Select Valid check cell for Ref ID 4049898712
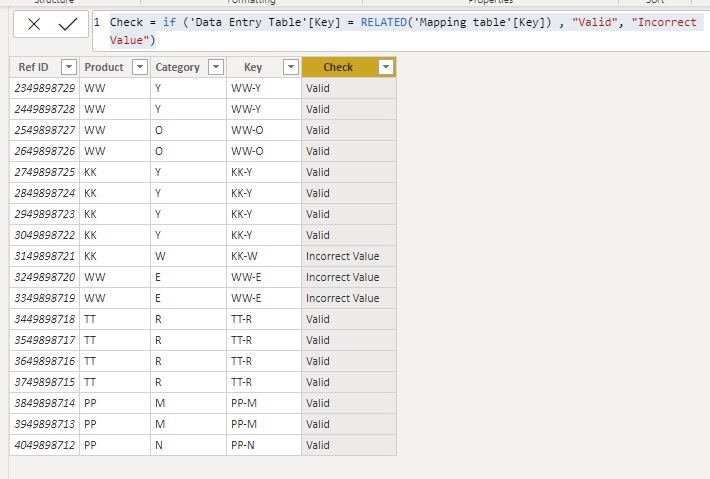The height and width of the screenshot is (479, 710). [349, 445]
